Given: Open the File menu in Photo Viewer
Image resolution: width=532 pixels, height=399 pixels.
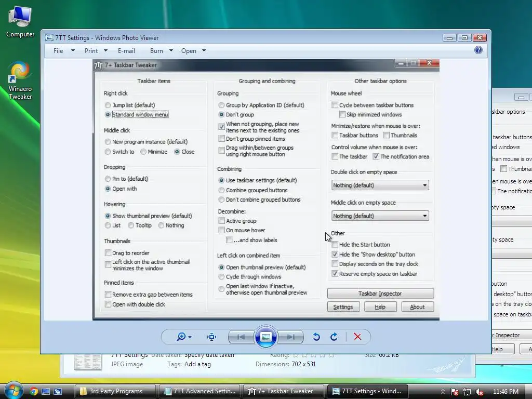Looking at the screenshot, I should coord(58,51).
